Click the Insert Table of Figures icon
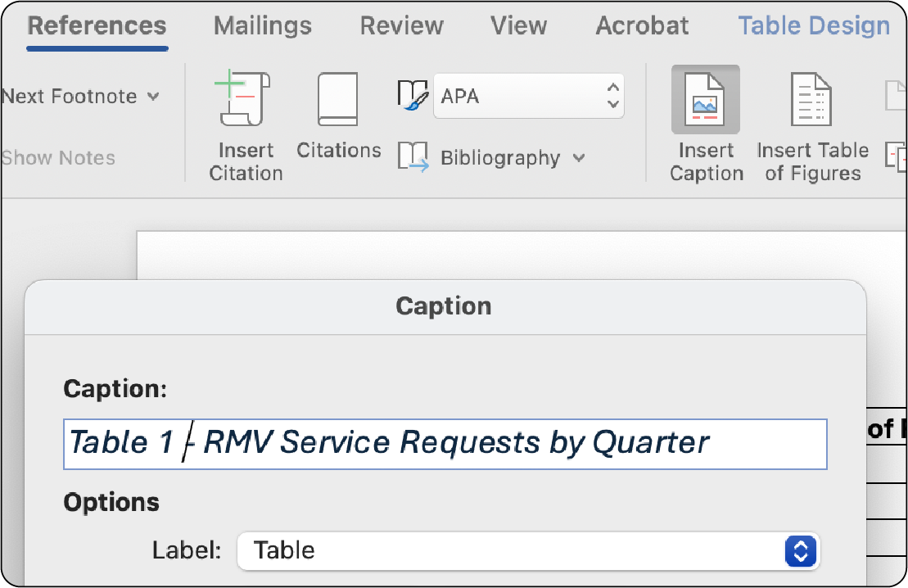Screen dimensions: 908x588 pos(811,98)
